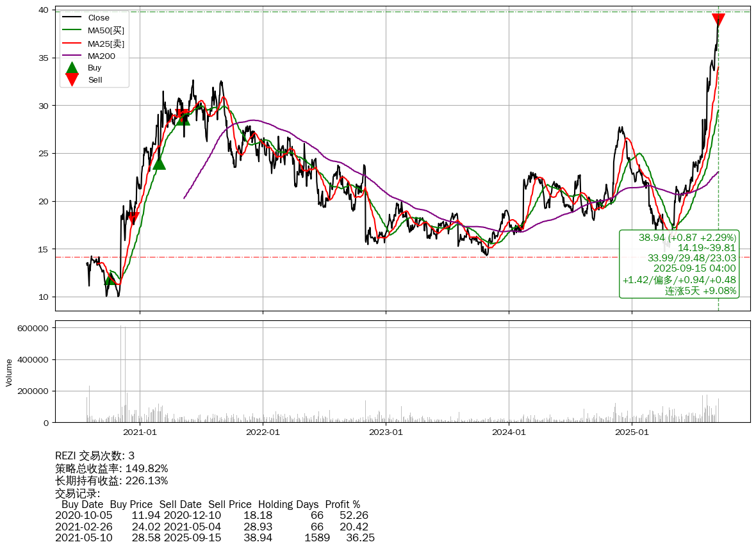This screenshot has width=756, height=549.
Task: Click the 2023-01 x-axis date label
Action: point(386,432)
